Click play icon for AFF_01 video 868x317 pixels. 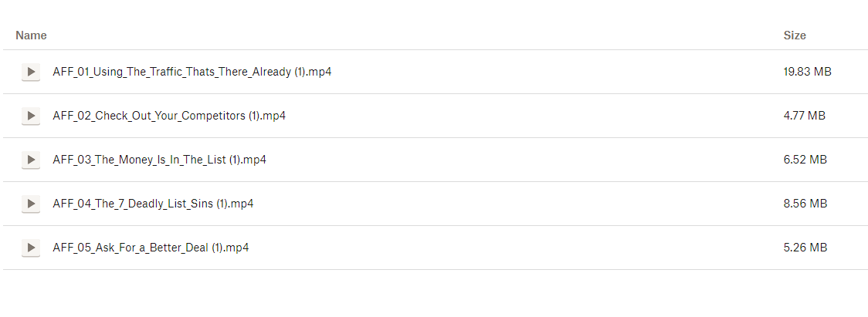tap(31, 72)
